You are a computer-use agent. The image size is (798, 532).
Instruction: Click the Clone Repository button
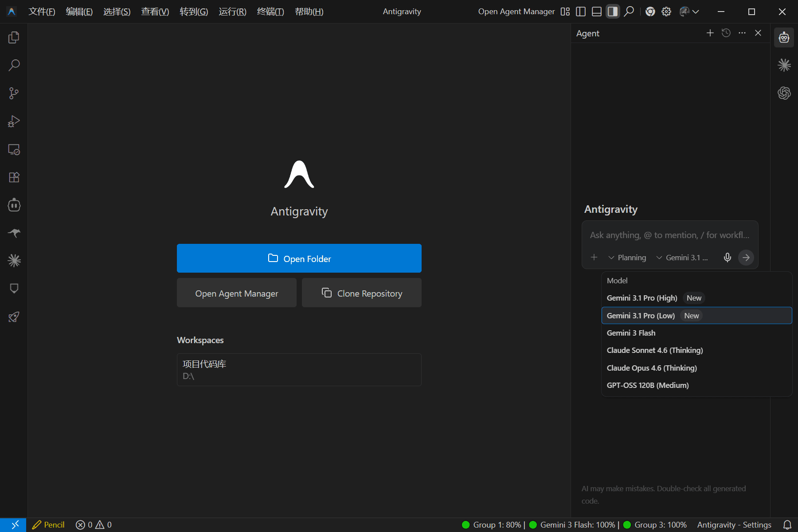point(361,293)
